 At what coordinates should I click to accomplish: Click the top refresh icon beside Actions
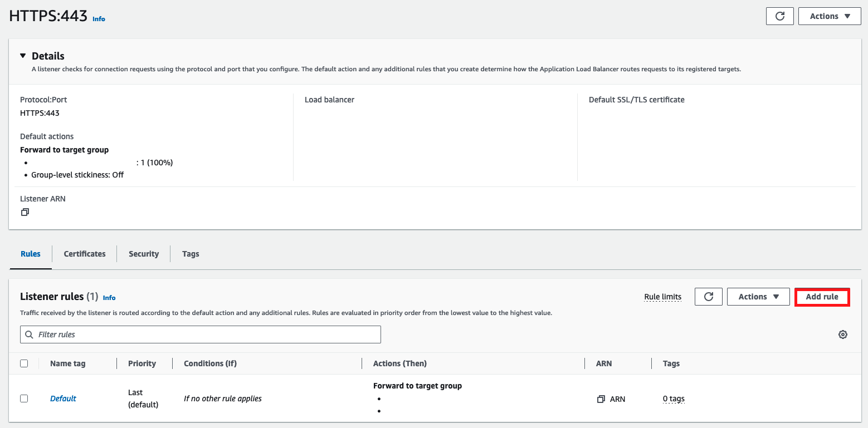(779, 16)
